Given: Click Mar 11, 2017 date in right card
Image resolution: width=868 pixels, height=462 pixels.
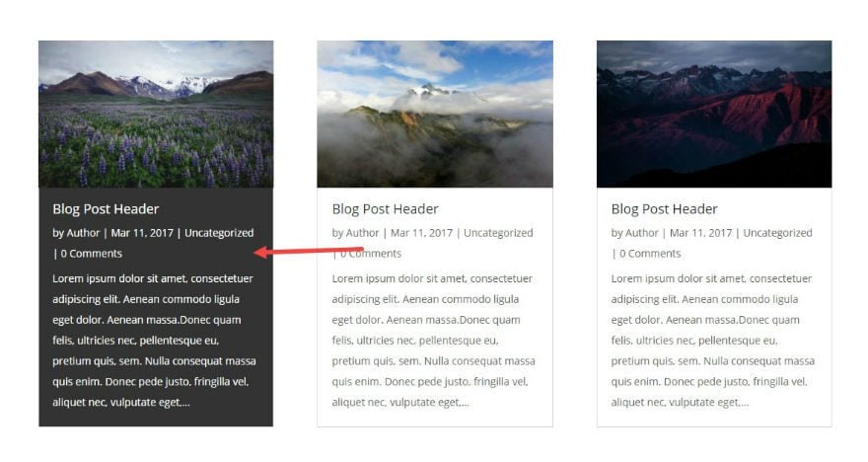Looking at the screenshot, I should coord(701,233).
